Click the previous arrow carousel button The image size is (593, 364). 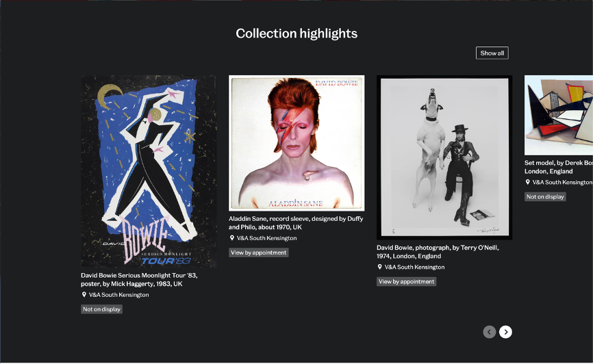pos(489,332)
